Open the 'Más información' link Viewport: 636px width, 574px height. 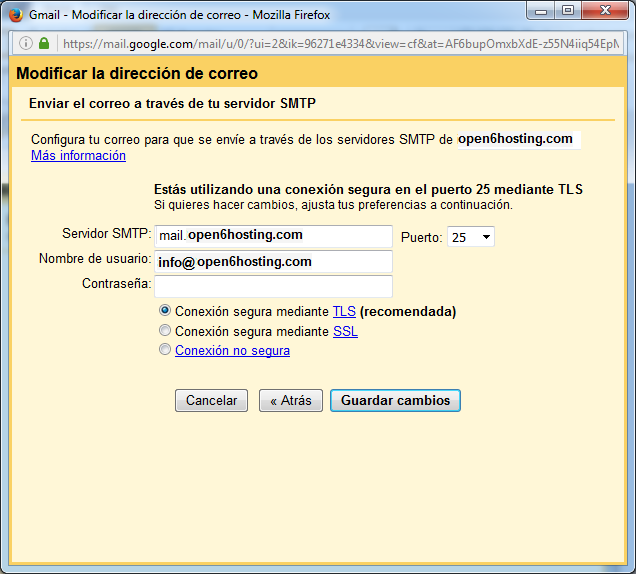click(x=78, y=155)
